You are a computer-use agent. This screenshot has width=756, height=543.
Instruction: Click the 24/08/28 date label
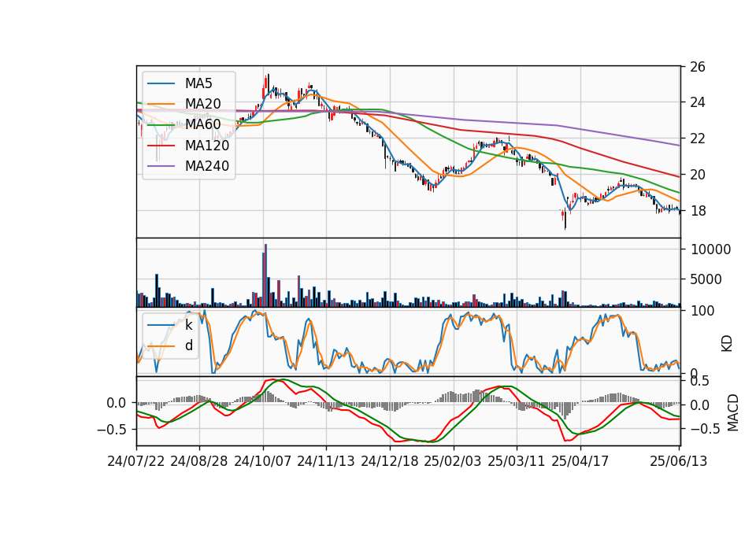(x=199, y=461)
